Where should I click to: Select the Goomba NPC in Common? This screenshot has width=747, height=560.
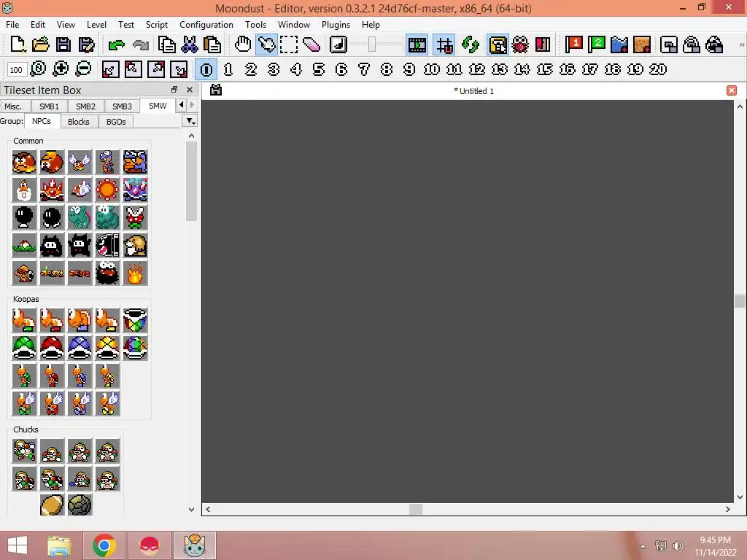[x=24, y=162]
